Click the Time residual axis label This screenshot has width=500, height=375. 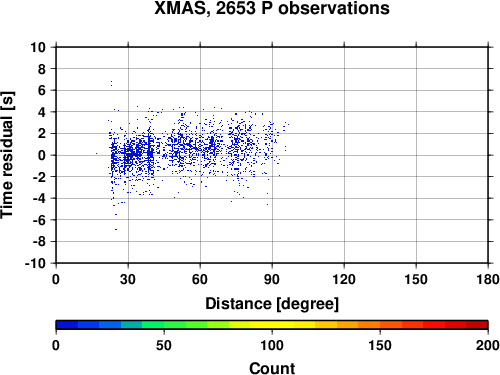[x=7, y=155]
